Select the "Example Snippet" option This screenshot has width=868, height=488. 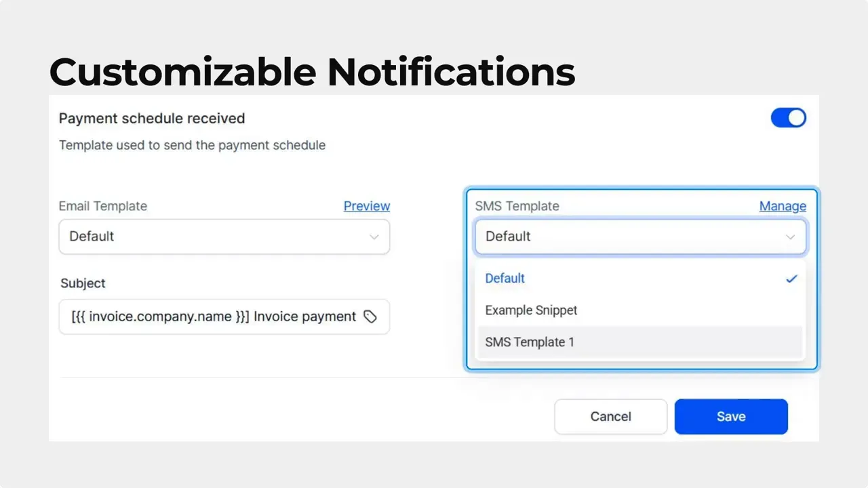(531, 310)
